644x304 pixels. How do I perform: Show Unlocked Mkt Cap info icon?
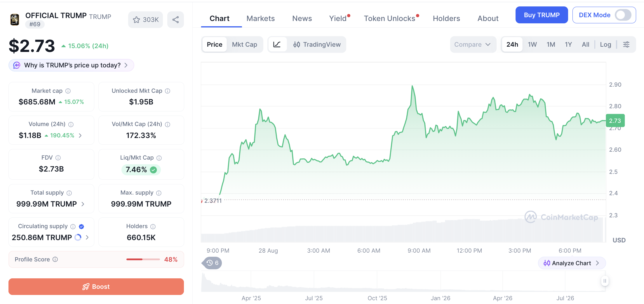pyautogui.click(x=168, y=91)
